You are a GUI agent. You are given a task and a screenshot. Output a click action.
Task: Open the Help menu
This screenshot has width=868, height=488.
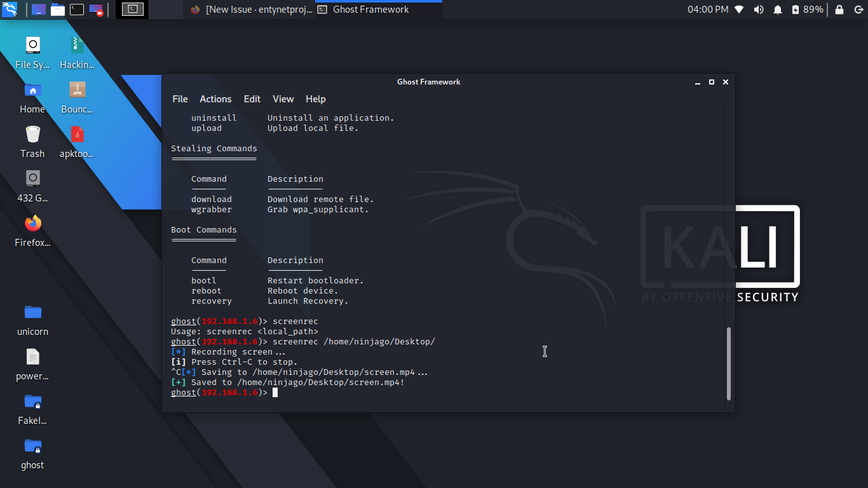coord(316,99)
